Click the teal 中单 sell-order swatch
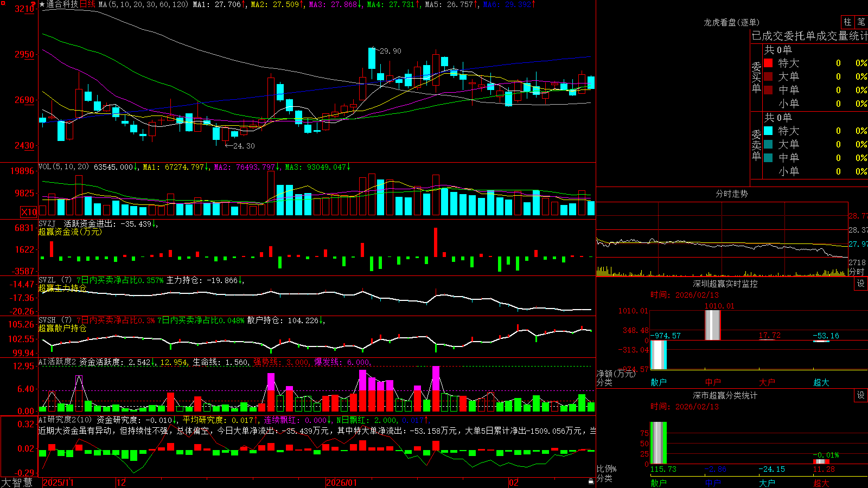This screenshot has height=488, width=868. (768, 158)
